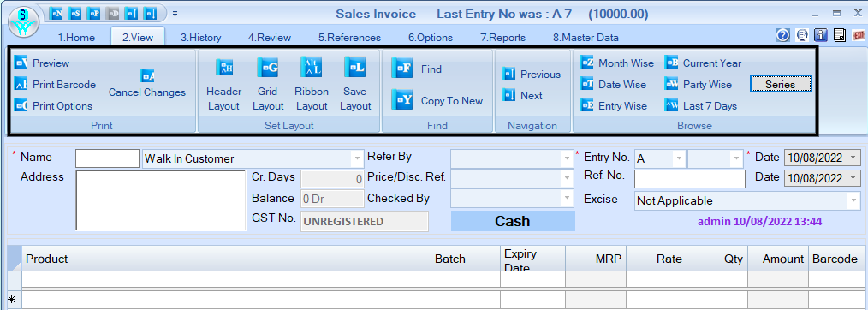Open the quick access toolbar customize arrow
This screenshot has width=868, height=310.
(175, 14)
